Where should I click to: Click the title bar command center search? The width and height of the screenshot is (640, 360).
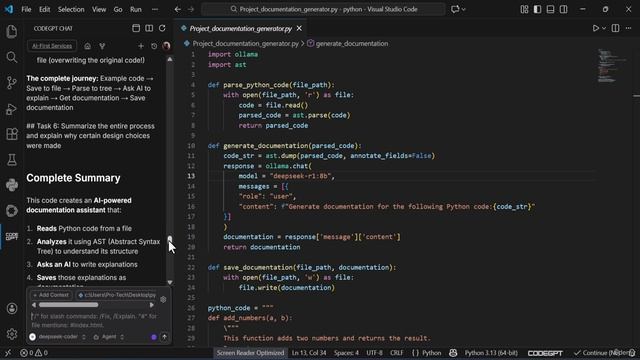[323, 9]
